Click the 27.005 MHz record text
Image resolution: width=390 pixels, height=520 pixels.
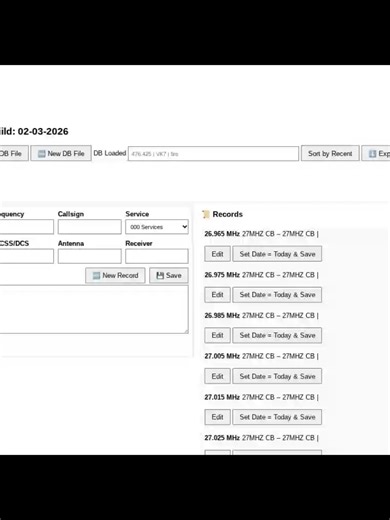pyautogui.click(x=262, y=356)
